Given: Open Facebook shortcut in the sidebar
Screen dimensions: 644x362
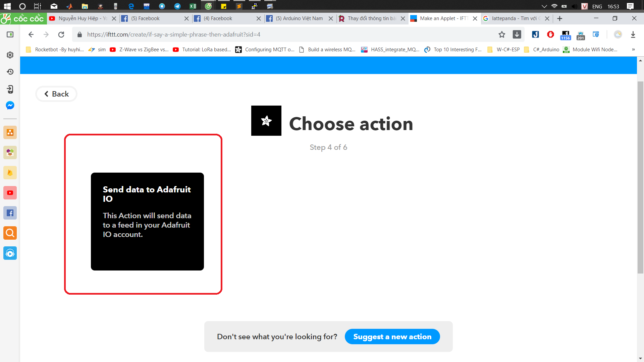Looking at the screenshot, I should [10, 213].
